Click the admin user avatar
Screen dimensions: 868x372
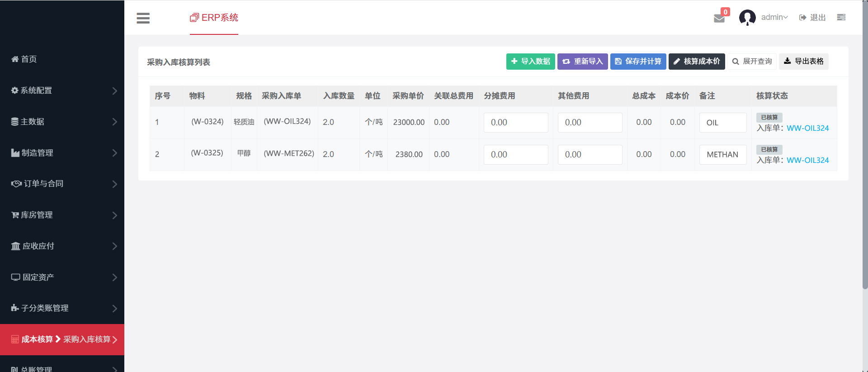[747, 18]
